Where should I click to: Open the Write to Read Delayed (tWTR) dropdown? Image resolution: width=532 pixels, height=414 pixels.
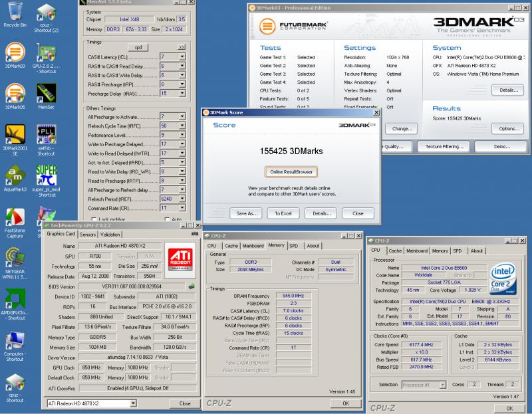click(182, 154)
